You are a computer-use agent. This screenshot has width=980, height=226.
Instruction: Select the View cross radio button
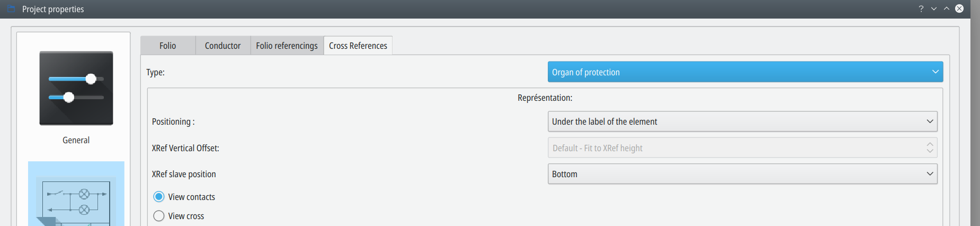(159, 216)
